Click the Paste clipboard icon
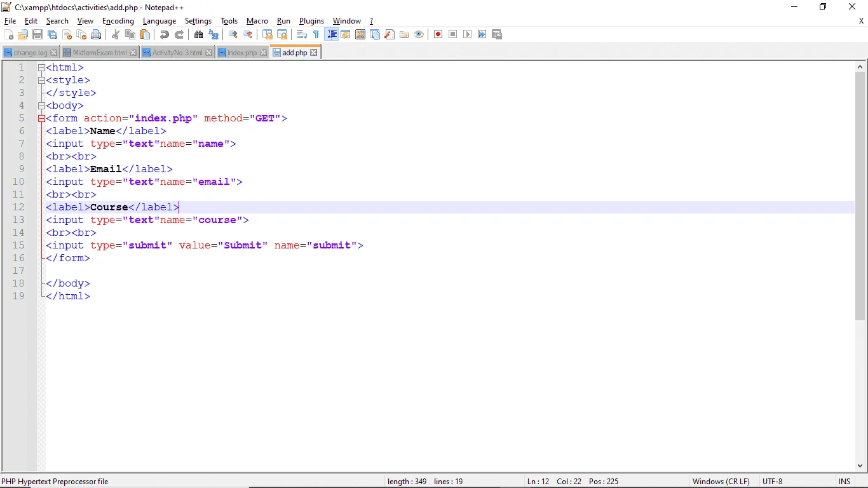Image resolution: width=868 pixels, height=488 pixels. click(x=145, y=34)
